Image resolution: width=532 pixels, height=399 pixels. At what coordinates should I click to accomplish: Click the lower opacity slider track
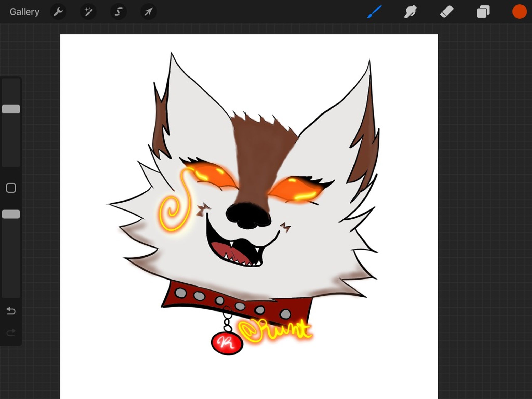tap(11, 260)
